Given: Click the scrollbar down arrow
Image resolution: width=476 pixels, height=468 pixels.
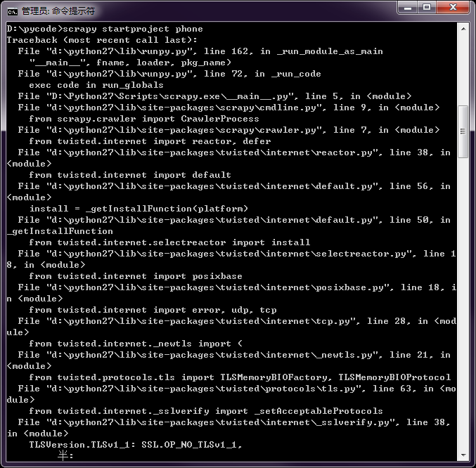Looking at the screenshot, I should click(463, 455).
